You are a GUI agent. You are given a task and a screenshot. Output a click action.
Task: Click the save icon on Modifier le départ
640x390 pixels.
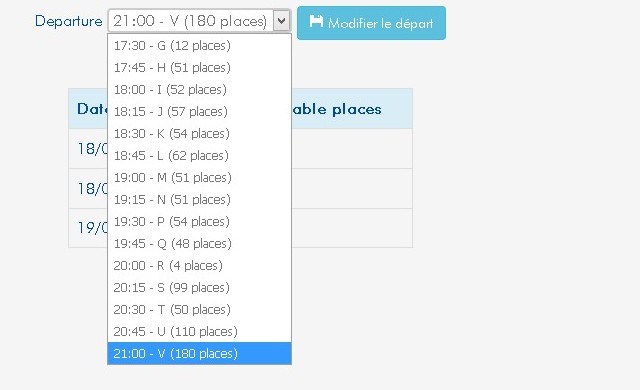pos(316,21)
